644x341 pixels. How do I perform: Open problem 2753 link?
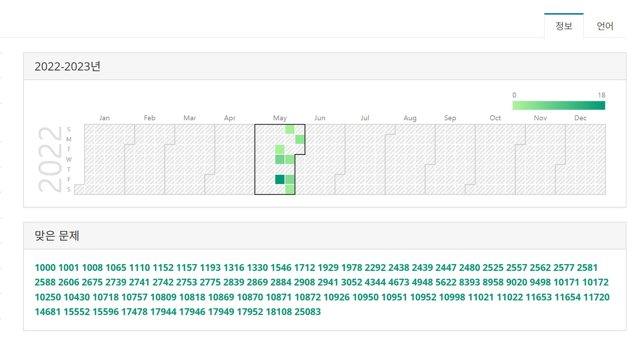coord(187,282)
